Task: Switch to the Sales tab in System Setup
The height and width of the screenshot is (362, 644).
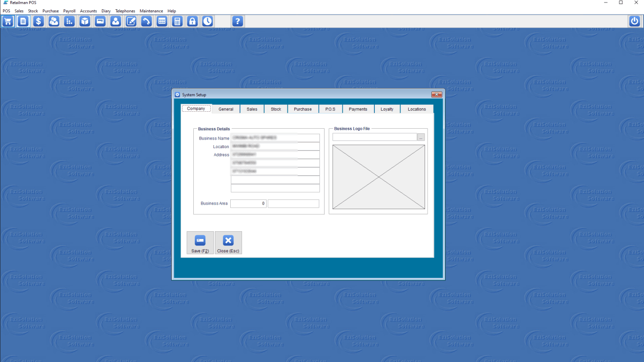Action: click(252, 109)
